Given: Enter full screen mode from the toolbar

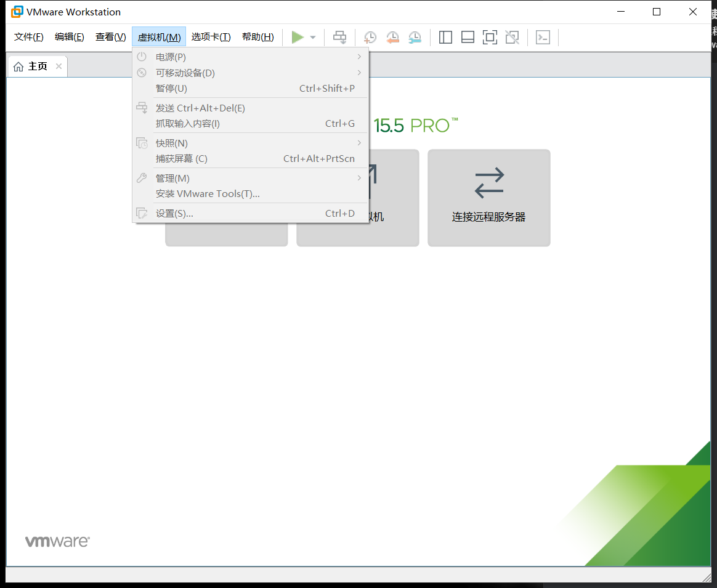Looking at the screenshot, I should coord(490,37).
